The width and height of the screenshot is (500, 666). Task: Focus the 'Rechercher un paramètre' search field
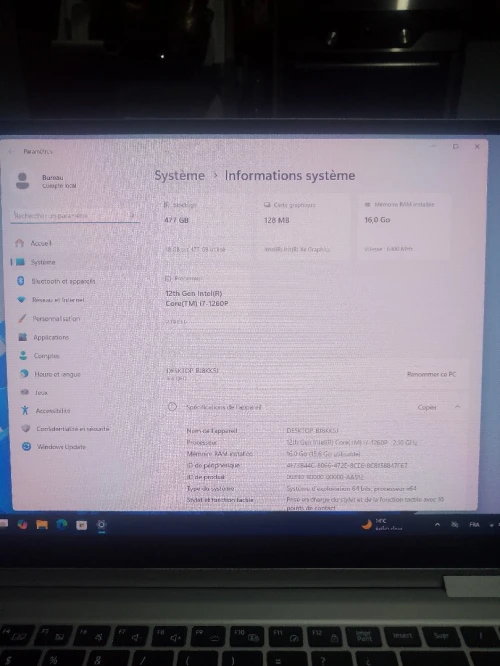point(74,216)
